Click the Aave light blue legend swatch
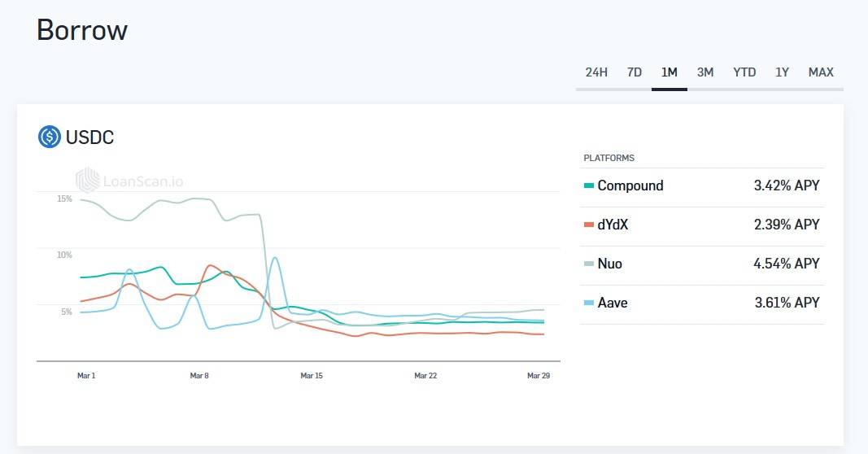868x454 pixels. click(589, 303)
